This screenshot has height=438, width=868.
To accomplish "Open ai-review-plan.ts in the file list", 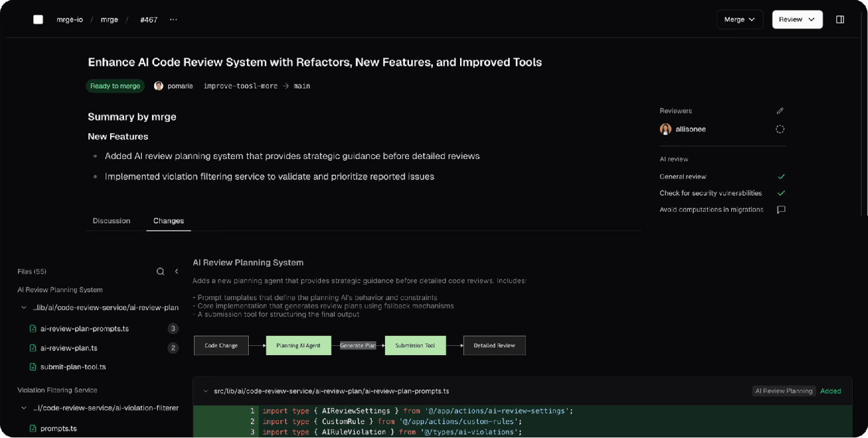I will 69,348.
